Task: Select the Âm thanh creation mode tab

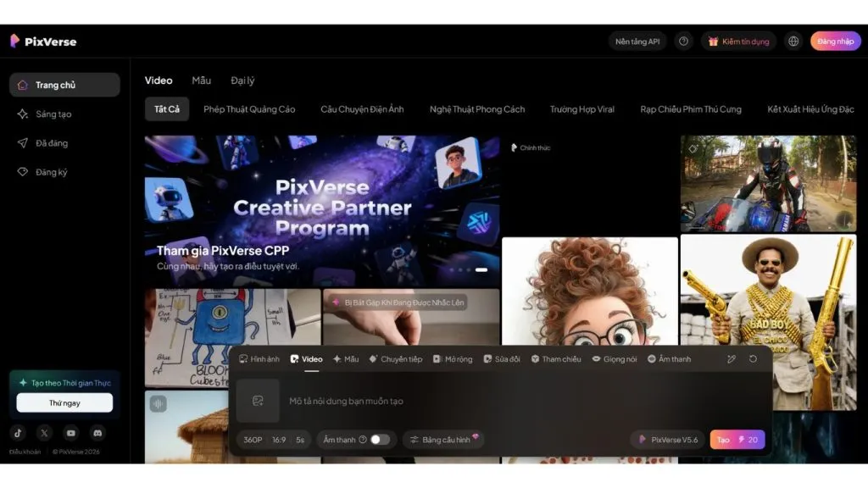Action: click(x=670, y=359)
